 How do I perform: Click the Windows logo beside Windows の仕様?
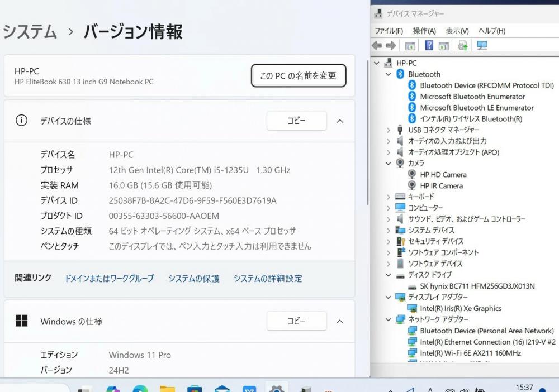[x=21, y=321]
